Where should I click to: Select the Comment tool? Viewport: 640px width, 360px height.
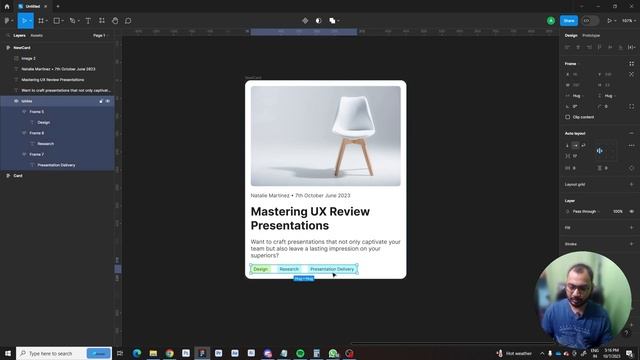click(x=128, y=20)
